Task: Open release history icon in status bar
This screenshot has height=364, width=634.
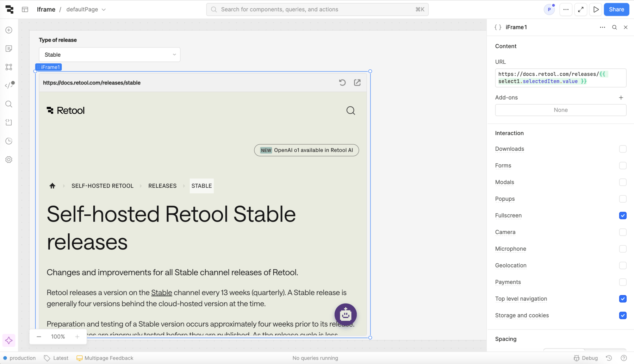Action: pyautogui.click(x=609, y=358)
